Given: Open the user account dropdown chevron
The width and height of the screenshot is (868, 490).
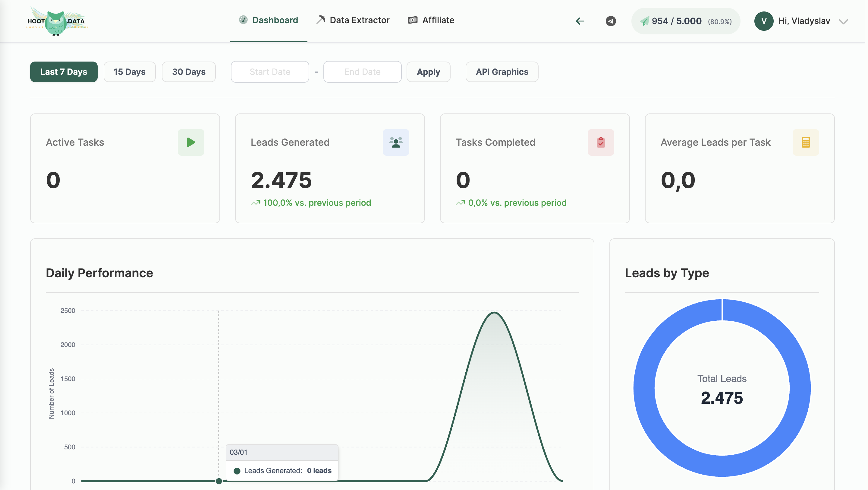Looking at the screenshot, I should (844, 21).
